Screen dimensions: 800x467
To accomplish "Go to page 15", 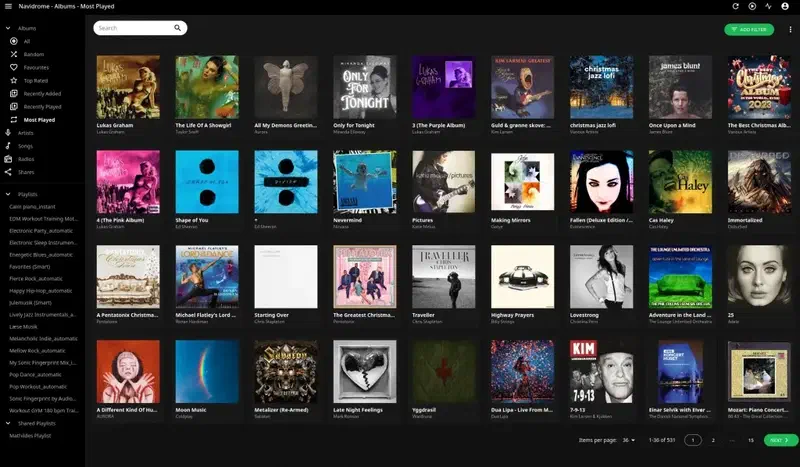I will tap(751, 440).
